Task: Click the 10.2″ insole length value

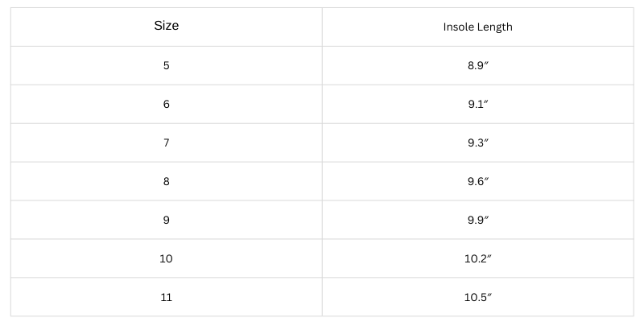Action: pos(478,258)
